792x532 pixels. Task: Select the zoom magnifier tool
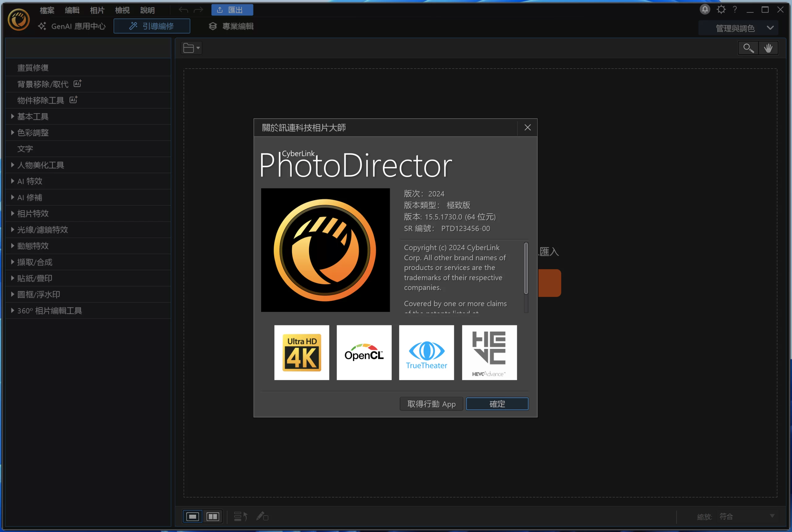pos(748,48)
